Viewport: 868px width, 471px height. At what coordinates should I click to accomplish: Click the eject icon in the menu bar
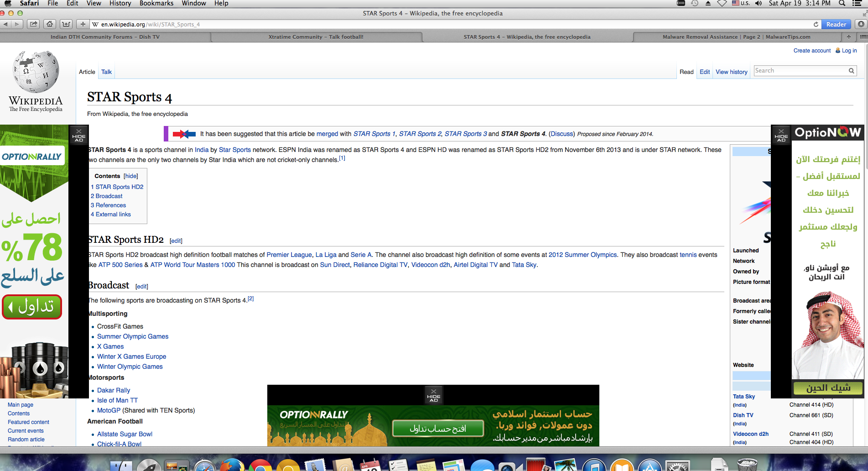(x=708, y=3)
